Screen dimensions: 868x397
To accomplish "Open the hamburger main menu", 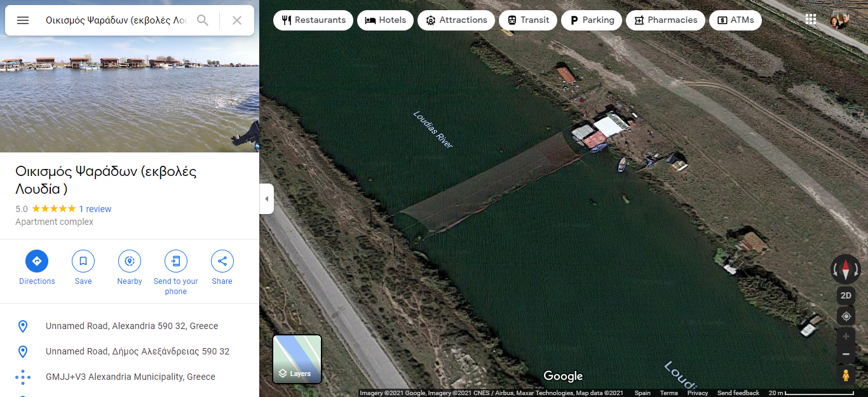I will coord(23,20).
